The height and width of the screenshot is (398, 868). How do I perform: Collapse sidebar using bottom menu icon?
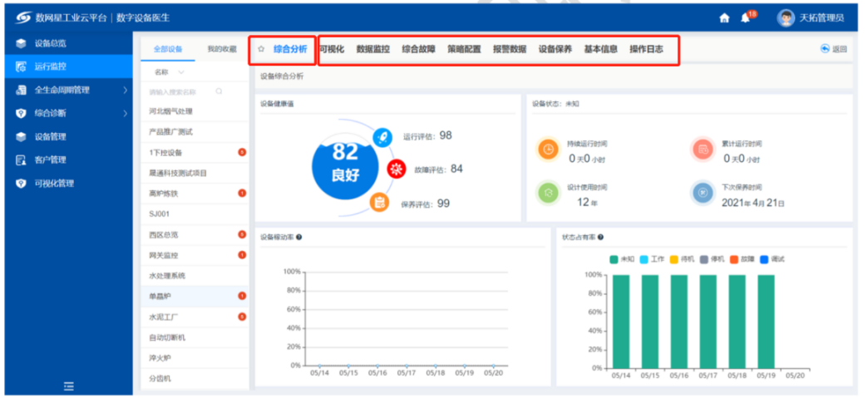tap(68, 386)
